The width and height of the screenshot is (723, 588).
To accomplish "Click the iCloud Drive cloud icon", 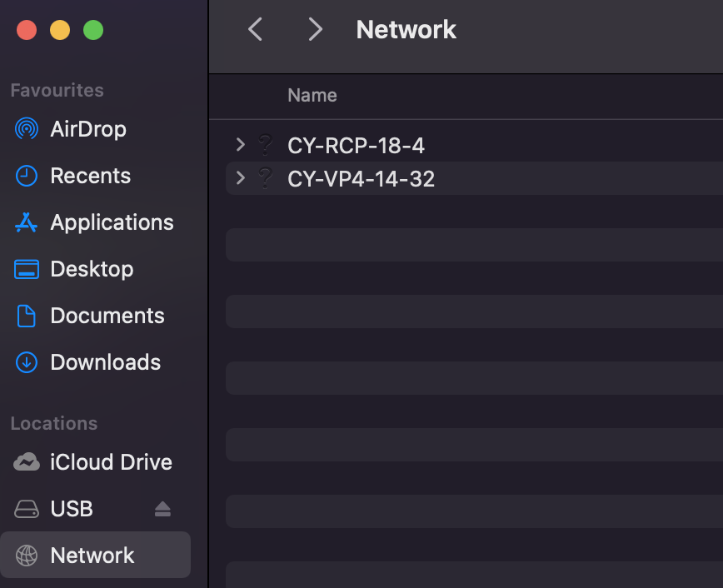I will coord(27,462).
